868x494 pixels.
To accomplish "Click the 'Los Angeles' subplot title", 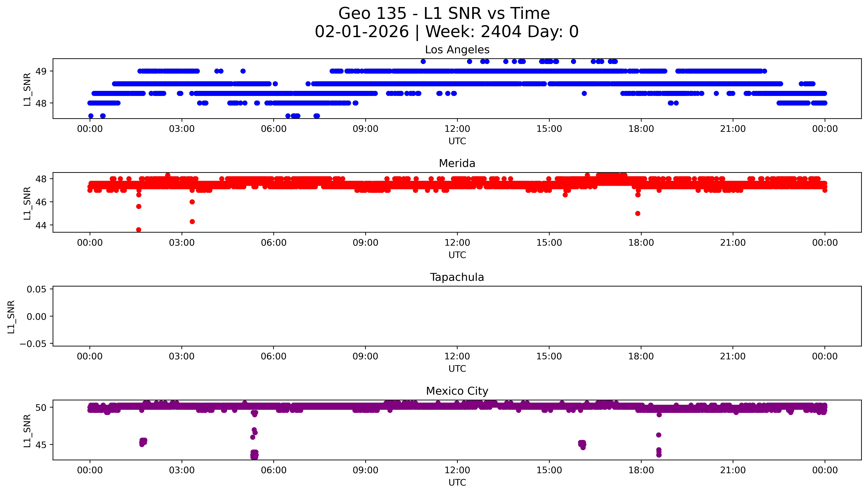I will point(457,50).
